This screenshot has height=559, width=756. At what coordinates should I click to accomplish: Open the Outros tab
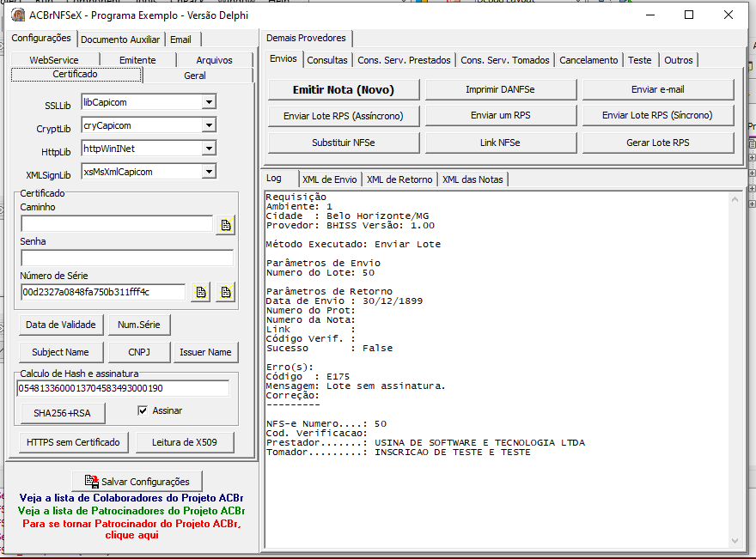point(679,60)
